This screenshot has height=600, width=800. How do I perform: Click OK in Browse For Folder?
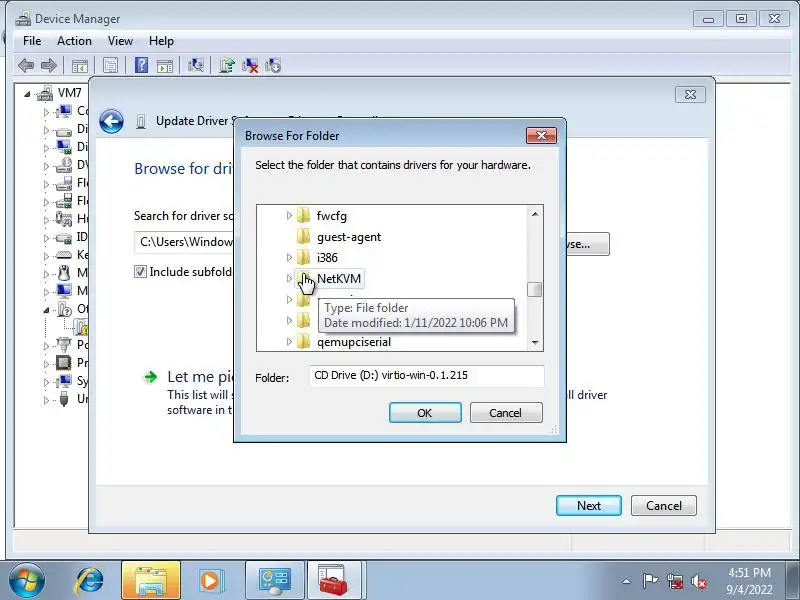[x=425, y=413]
